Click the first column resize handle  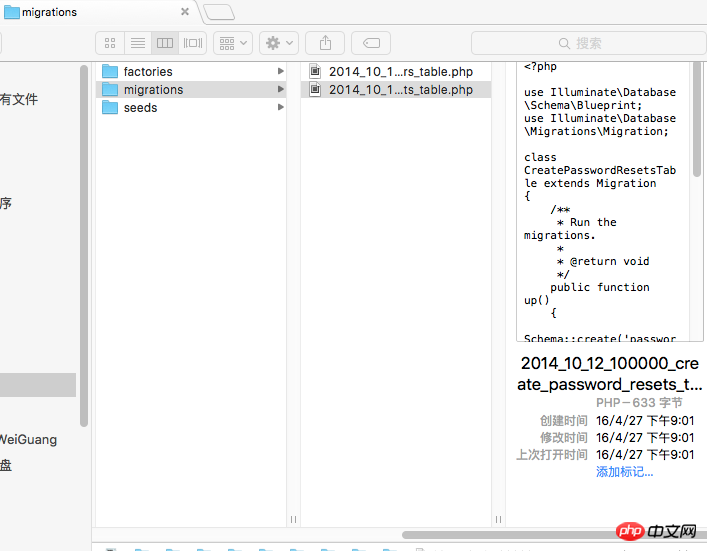(293, 519)
